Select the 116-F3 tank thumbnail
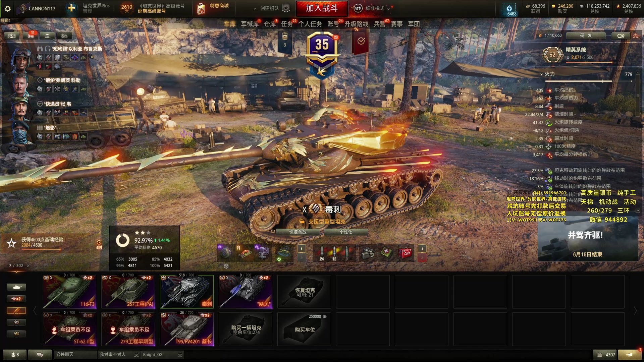 click(x=70, y=292)
